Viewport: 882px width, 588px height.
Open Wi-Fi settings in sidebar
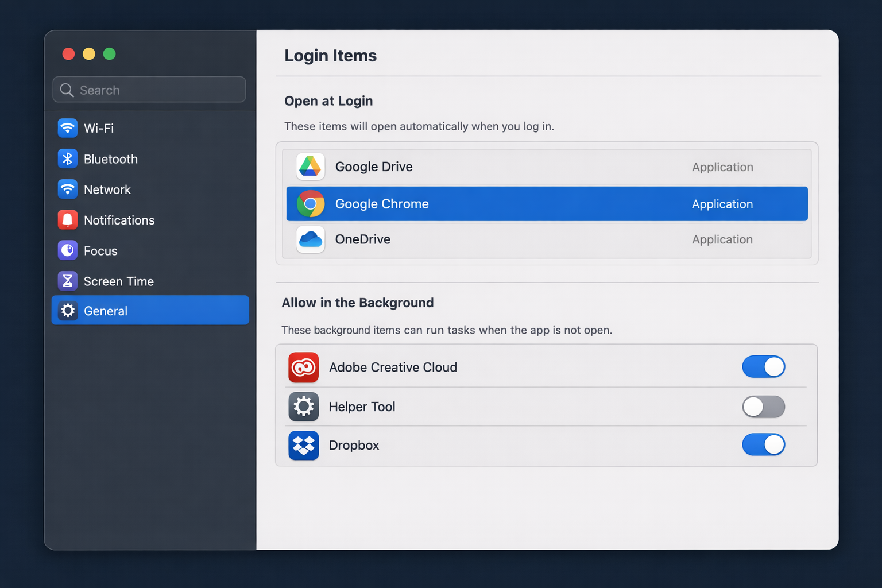150,128
